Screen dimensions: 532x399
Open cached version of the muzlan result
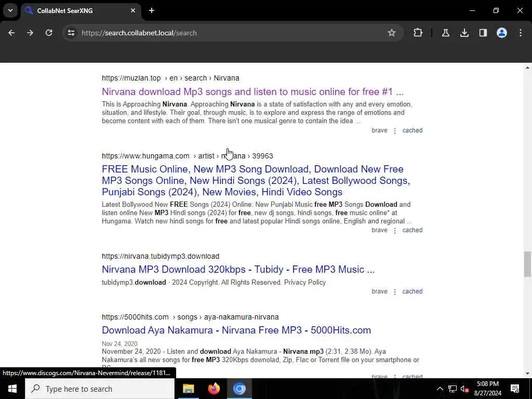(x=412, y=130)
